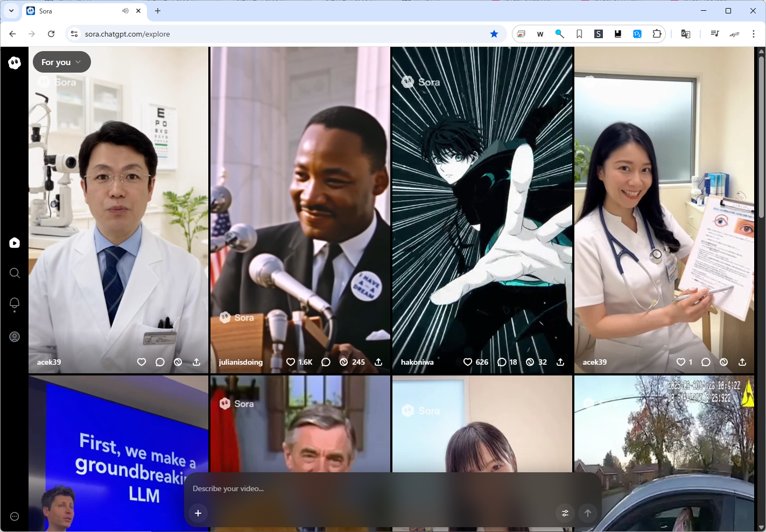The image size is (766, 532).
Task: Open video settings sliders icon in the prompt box
Action: (565, 513)
